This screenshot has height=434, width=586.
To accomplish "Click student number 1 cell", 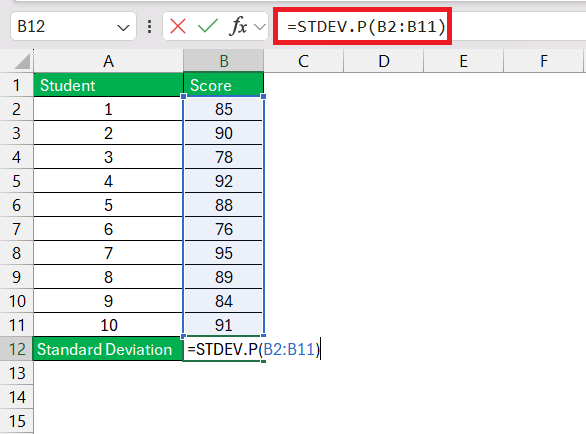I will click(x=108, y=109).
